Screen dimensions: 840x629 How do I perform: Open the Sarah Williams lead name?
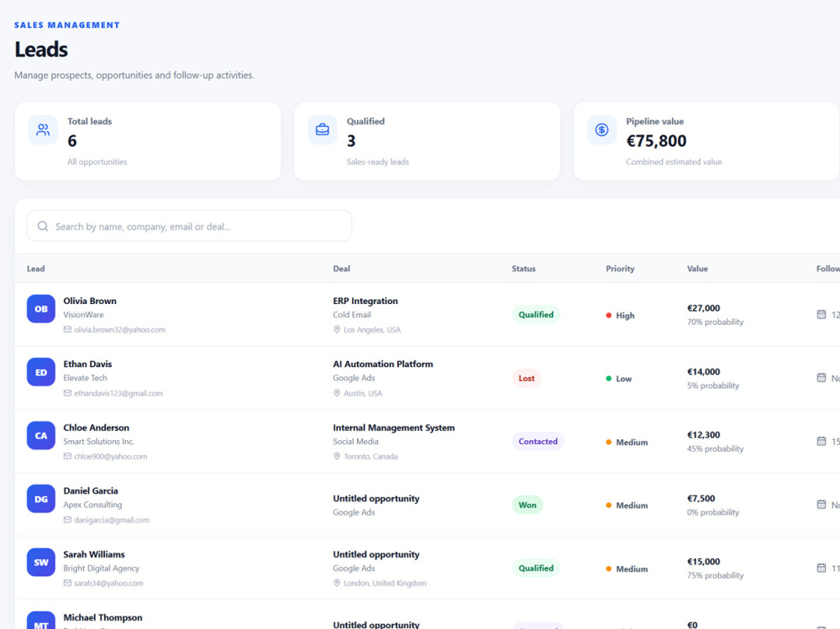pyautogui.click(x=94, y=554)
